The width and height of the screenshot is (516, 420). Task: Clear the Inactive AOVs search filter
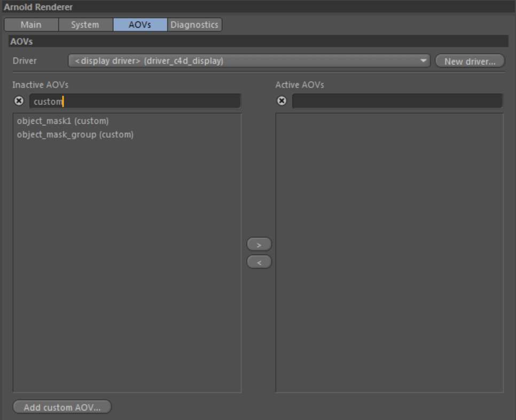point(19,101)
